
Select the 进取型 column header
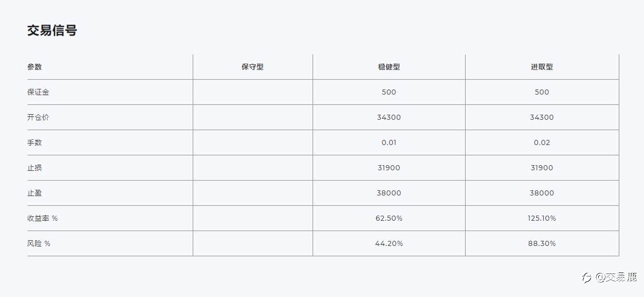point(542,67)
